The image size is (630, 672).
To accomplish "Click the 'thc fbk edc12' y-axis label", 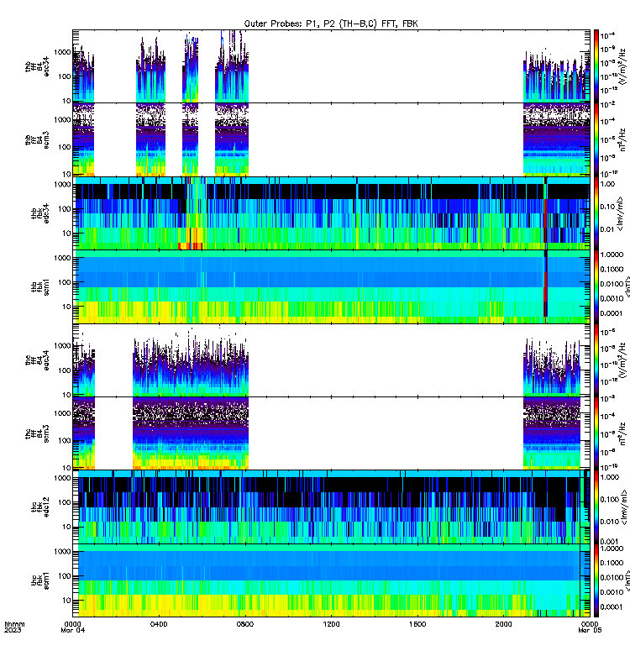I will click(40, 507).
